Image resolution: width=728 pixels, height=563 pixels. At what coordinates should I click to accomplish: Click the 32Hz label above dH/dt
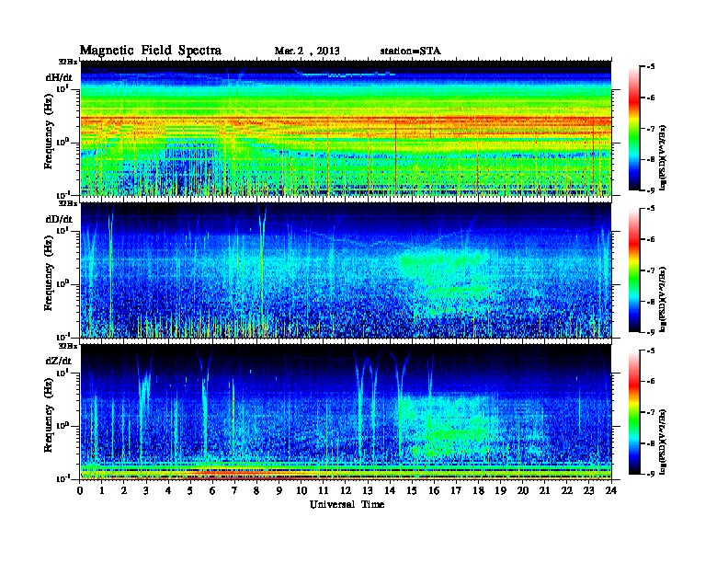coord(67,62)
